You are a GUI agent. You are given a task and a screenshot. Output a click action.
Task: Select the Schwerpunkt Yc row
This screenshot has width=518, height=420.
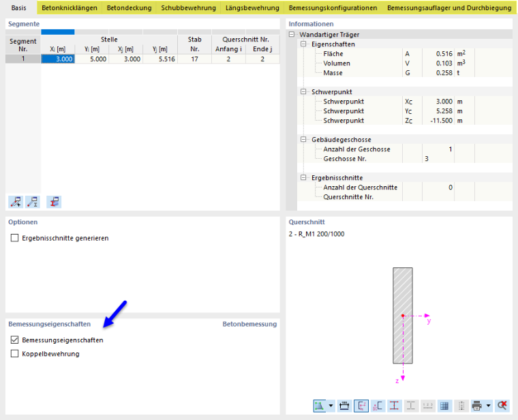click(x=405, y=111)
